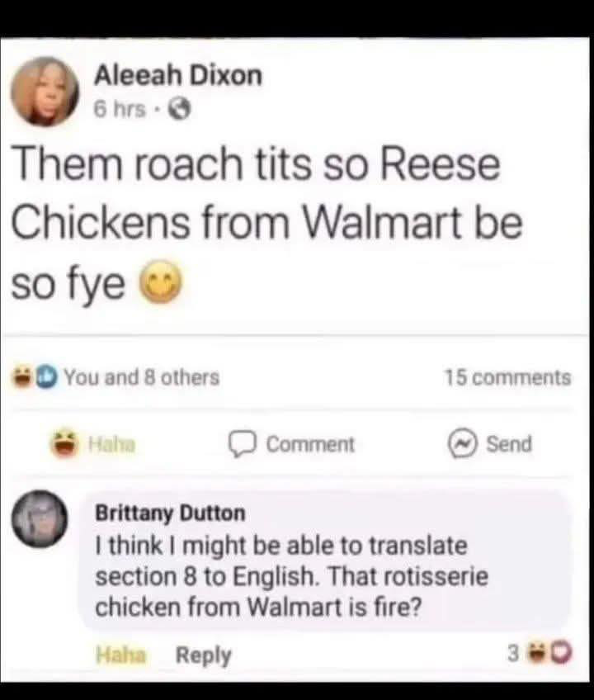Click the public globe privacy icon
The image size is (594, 700).
pyautogui.click(x=181, y=109)
